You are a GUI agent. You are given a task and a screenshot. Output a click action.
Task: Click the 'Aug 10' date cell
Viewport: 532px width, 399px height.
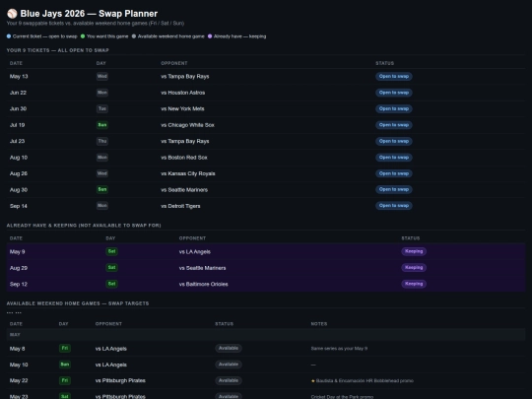pos(19,158)
